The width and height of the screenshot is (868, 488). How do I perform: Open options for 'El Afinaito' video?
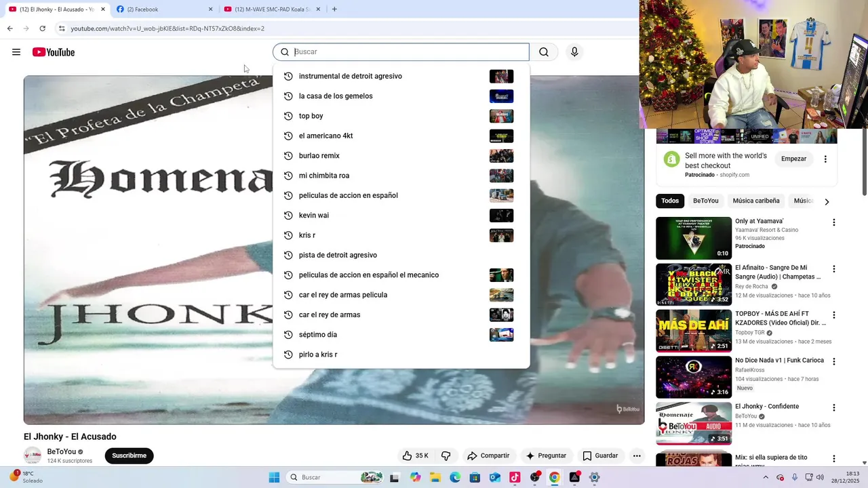[x=834, y=269]
